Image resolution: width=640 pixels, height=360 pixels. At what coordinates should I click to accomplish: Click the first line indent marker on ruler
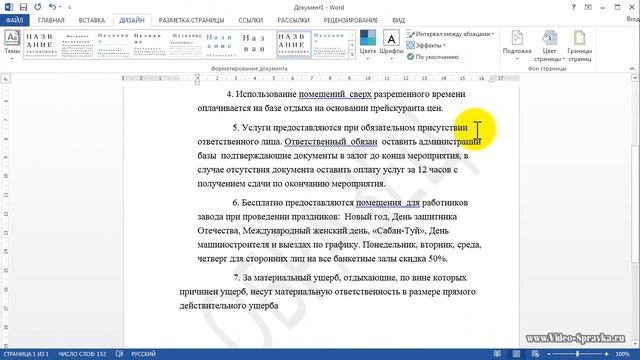[197, 76]
